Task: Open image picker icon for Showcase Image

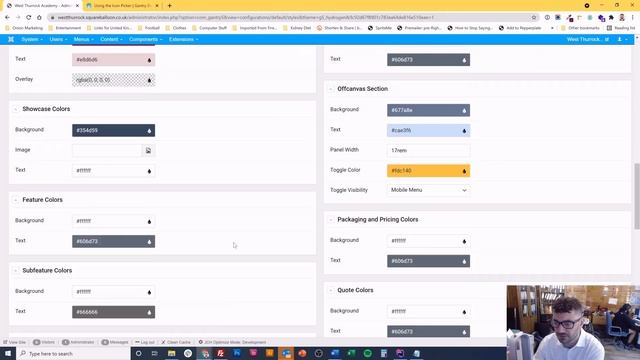Action: [148, 151]
